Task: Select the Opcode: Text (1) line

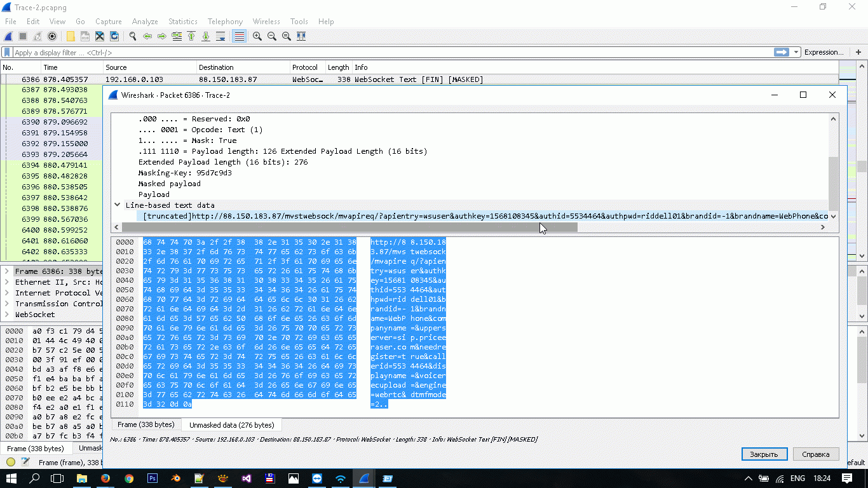Action: pyautogui.click(x=200, y=130)
